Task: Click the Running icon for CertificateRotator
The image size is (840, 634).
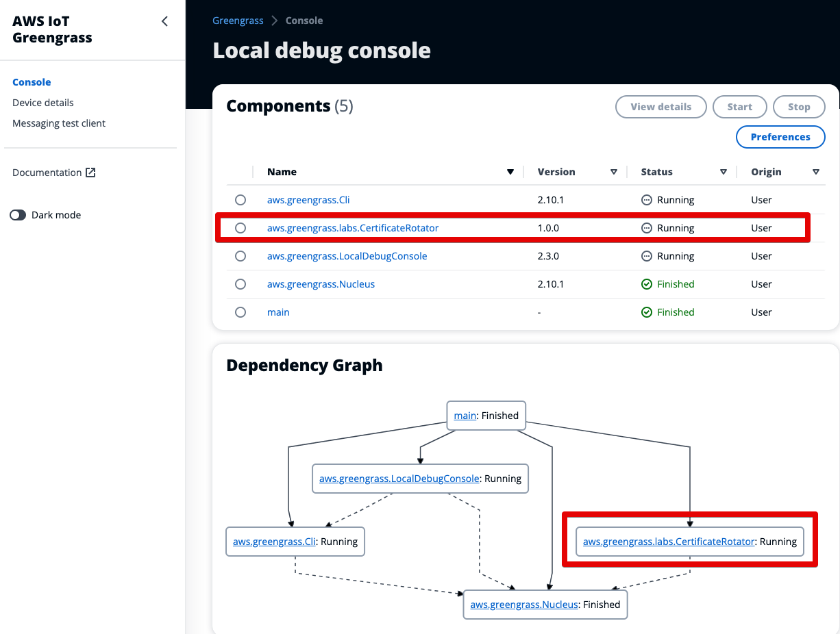Action: tap(647, 227)
